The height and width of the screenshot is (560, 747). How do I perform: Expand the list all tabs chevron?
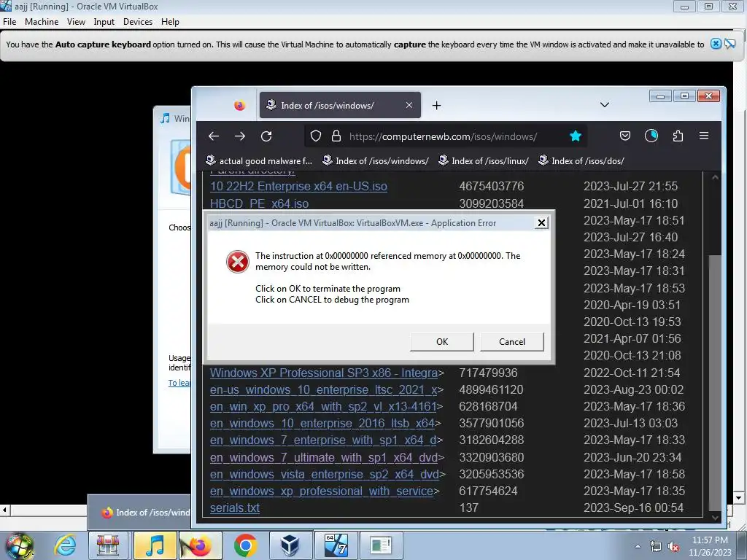point(605,105)
